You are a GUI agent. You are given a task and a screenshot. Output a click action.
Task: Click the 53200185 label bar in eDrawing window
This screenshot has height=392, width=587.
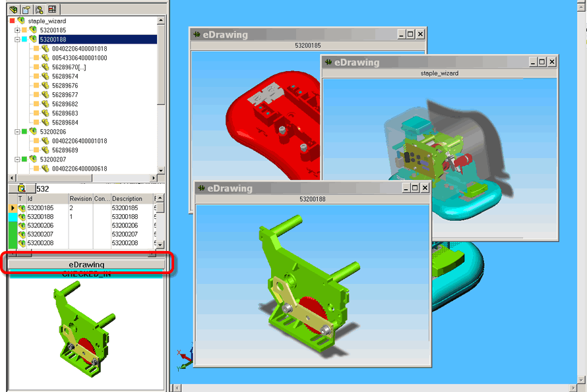[308, 45]
